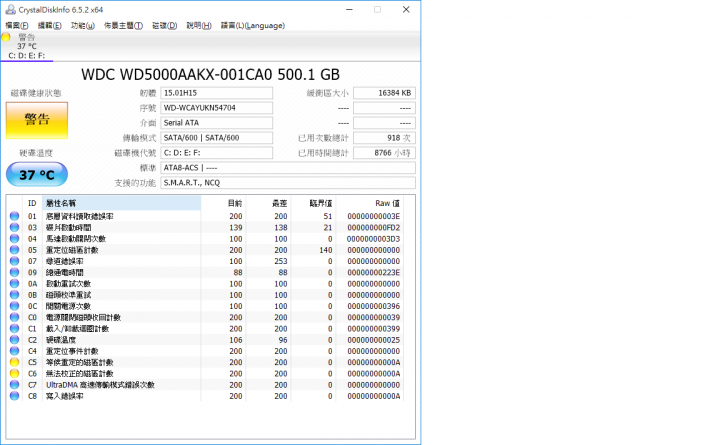This screenshot has height=445, width=720.
Task: Click the yellow caution orb for attribute C5
Action: [15, 362]
